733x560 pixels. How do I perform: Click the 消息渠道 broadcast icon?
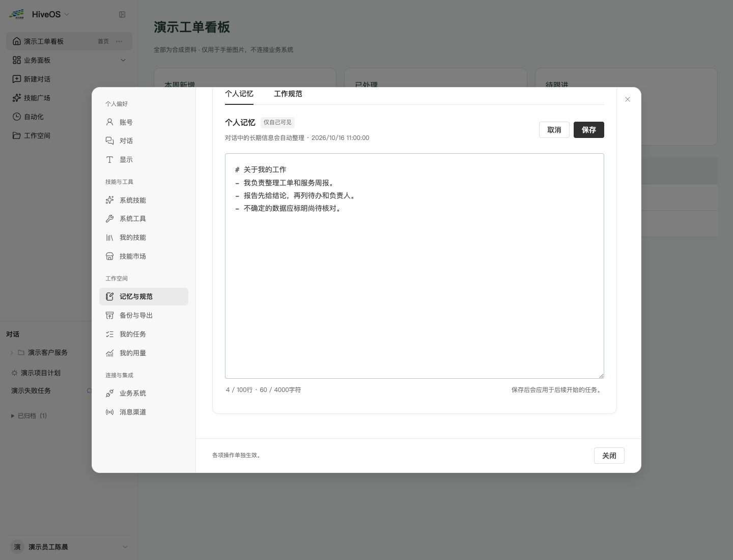(x=109, y=412)
